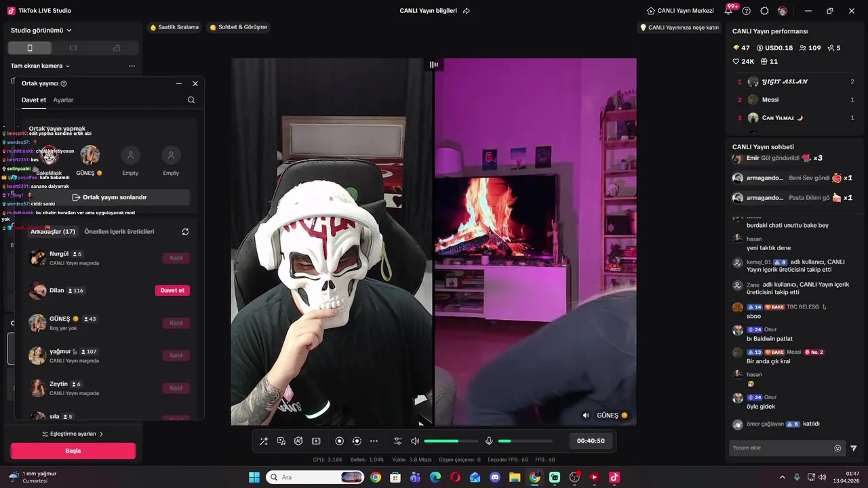Click CANLI Yayınınıza neşe katın tip
This screenshot has width=868, height=488.
click(x=679, y=28)
